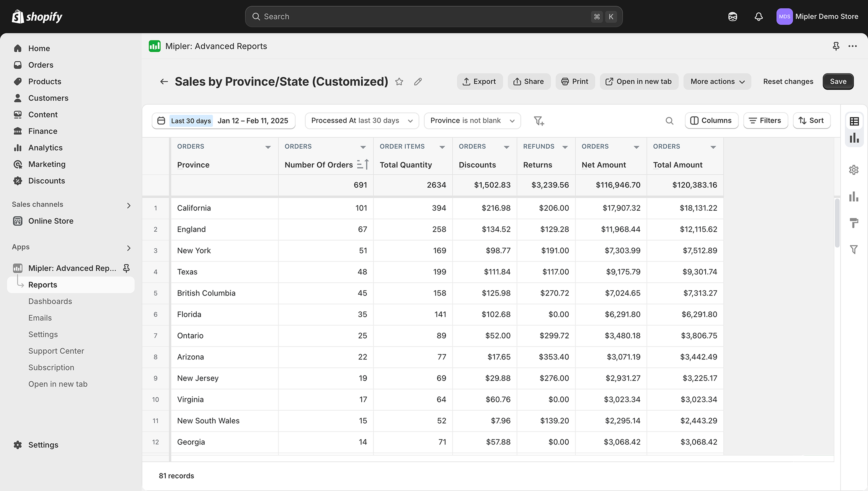Star the Sales by Province/State report
Screen dimensions: 868x491
click(399, 82)
